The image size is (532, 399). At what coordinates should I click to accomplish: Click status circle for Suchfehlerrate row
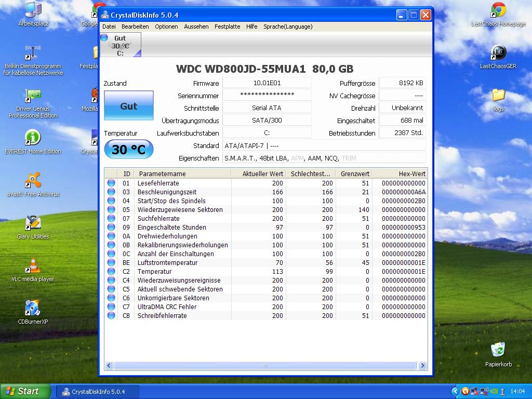point(111,219)
